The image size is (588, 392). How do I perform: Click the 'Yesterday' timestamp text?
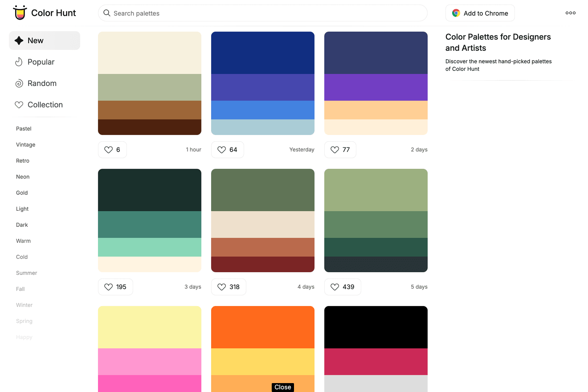[x=302, y=150]
